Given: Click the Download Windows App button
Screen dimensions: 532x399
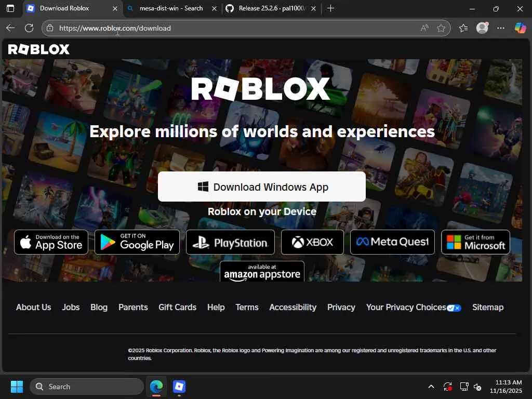Looking at the screenshot, I should 262,187.
